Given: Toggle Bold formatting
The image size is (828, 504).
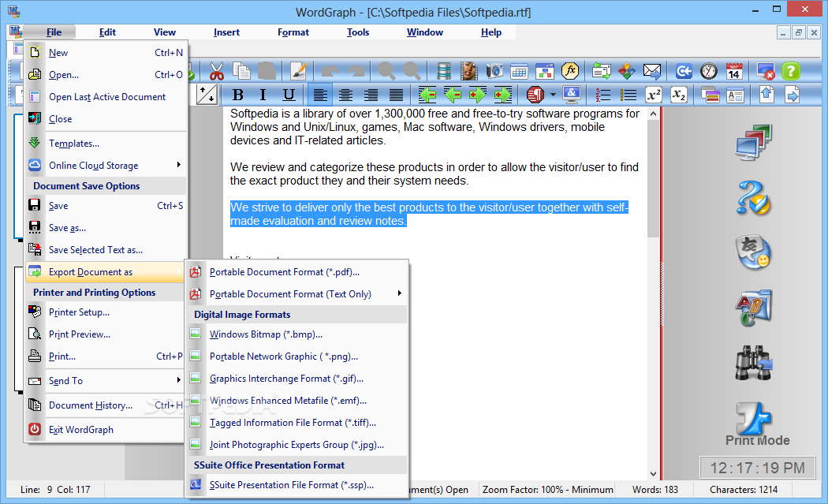Looking at the screenshot, I should coord(237,95).
